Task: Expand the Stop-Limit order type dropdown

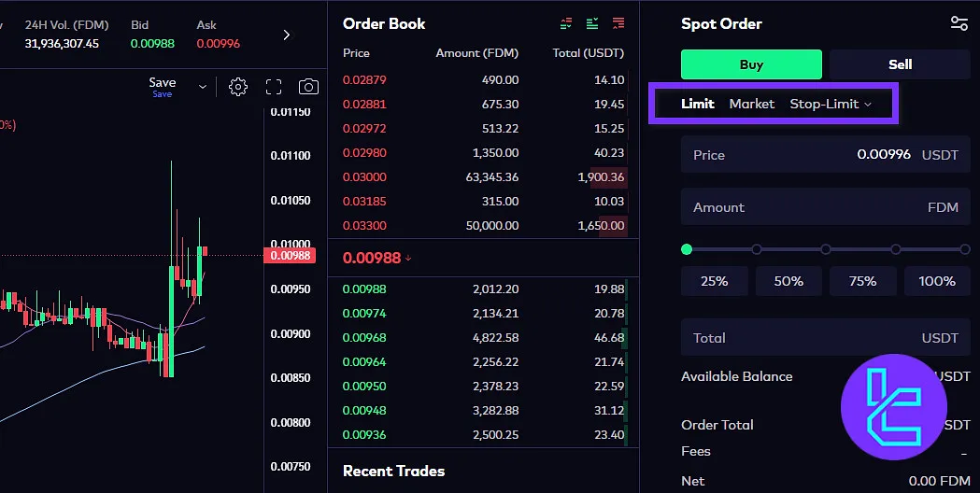Action: click(831, 104)
